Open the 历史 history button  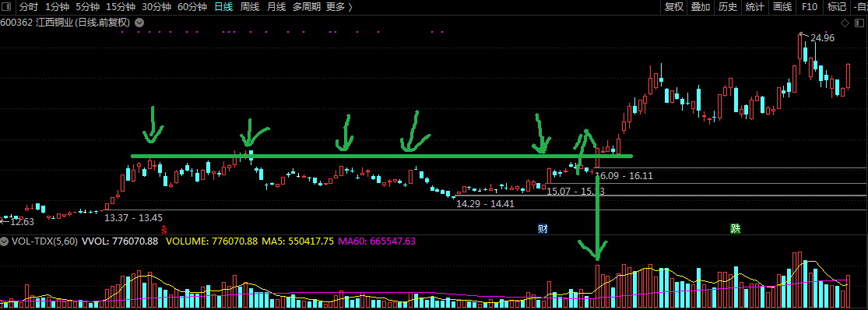[727, 7]
